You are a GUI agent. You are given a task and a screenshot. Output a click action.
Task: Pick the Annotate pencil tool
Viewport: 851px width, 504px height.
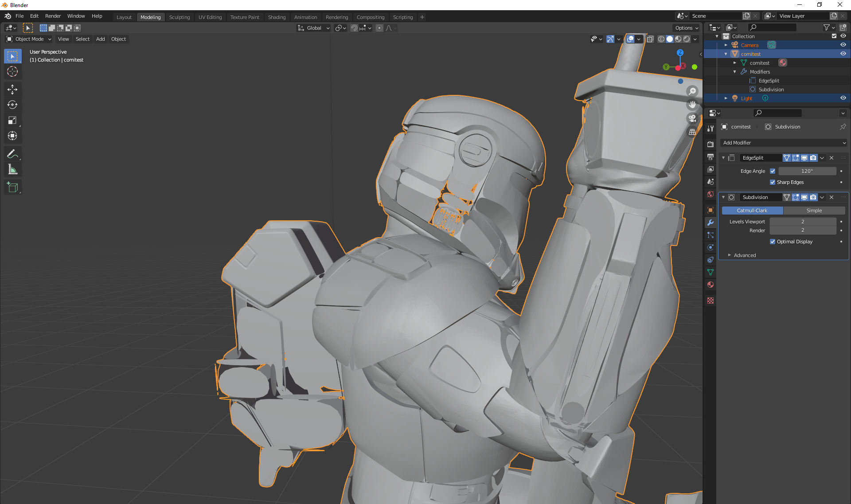(12, 154)
